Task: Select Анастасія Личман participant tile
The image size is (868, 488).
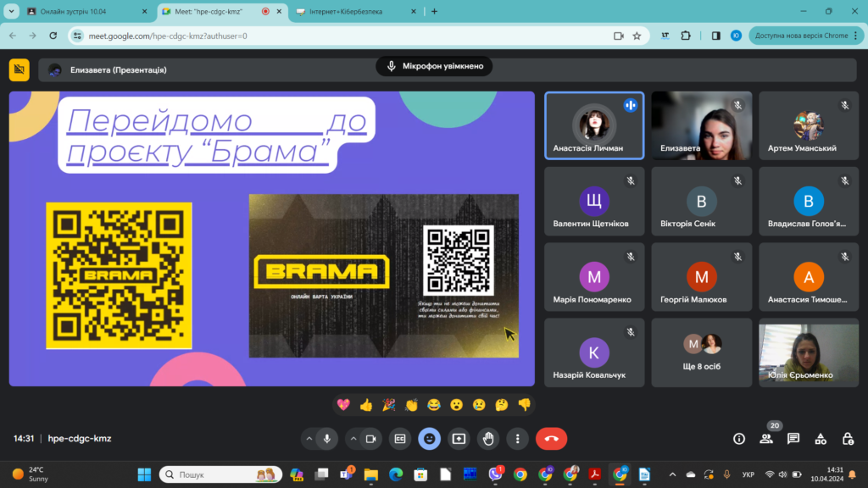Action: (594, 125)
